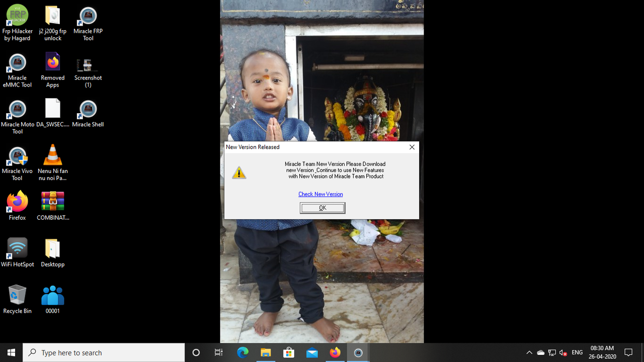Open the Desktopp folder
This screenshot has height=362, width=644.
tap(52, 253)
